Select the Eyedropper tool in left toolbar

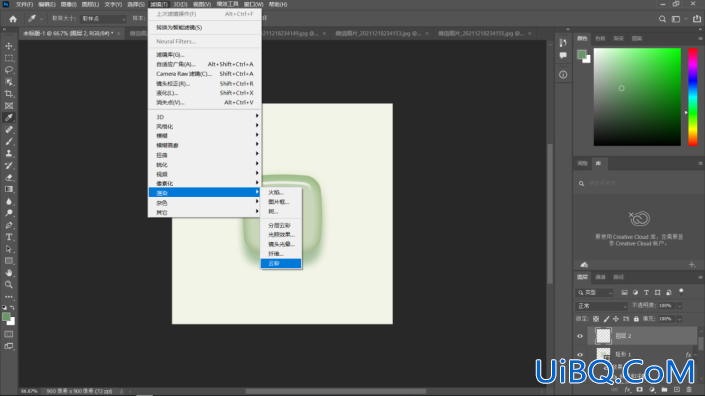(x=9, y=118)
